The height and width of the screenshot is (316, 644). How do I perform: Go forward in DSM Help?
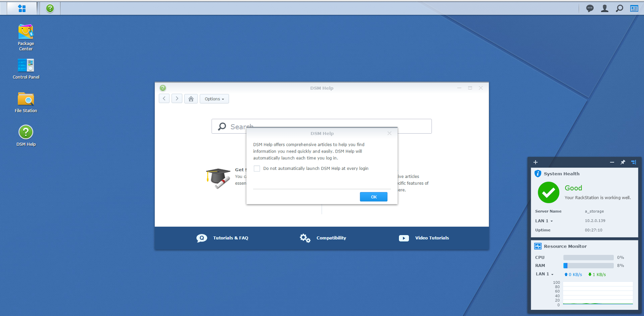click(x=177, y=99)
